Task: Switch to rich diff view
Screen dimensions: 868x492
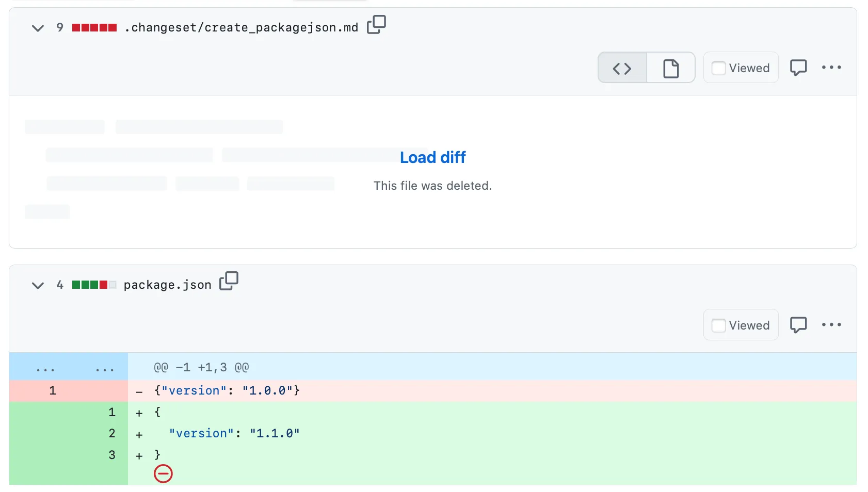Action: tap(670, 68)
